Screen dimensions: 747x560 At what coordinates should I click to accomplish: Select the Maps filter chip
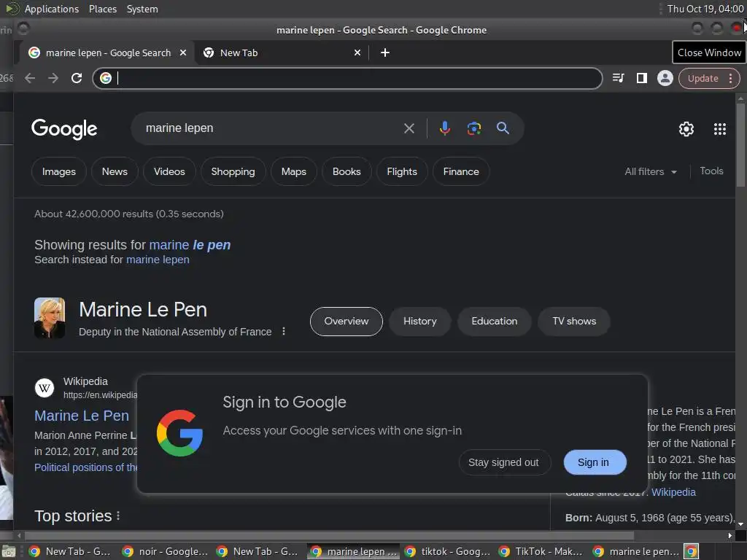[293, 172]
